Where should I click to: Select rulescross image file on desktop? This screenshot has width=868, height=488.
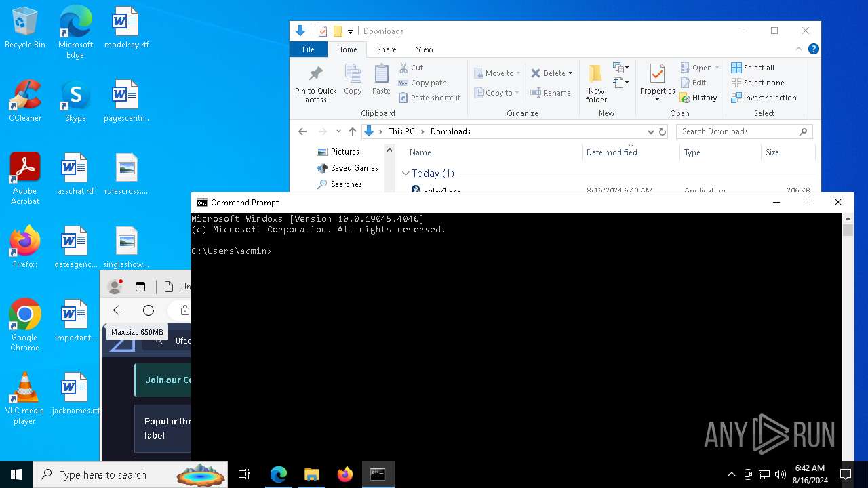[126, 175]
